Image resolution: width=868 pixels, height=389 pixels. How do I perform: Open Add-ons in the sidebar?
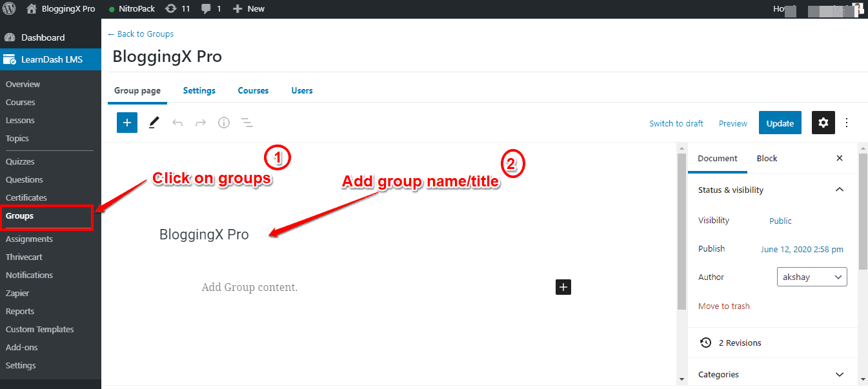22,348
